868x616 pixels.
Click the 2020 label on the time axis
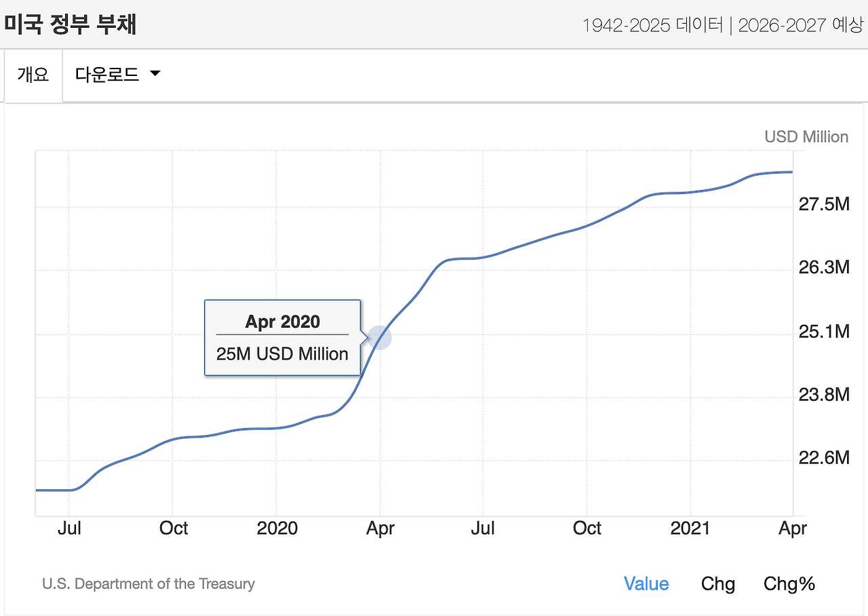(277, 528)
